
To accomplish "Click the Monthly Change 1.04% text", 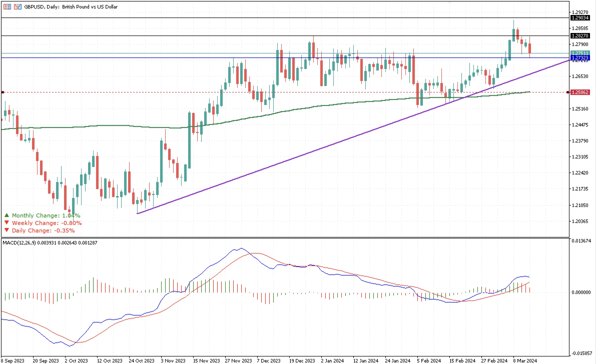I will click(x=46, y=215).
